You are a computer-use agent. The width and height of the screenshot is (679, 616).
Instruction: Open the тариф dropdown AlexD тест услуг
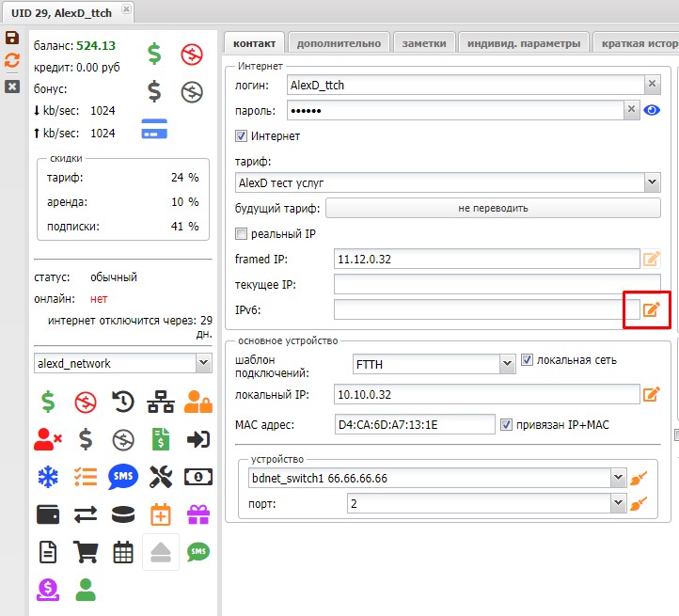(446, 182)
